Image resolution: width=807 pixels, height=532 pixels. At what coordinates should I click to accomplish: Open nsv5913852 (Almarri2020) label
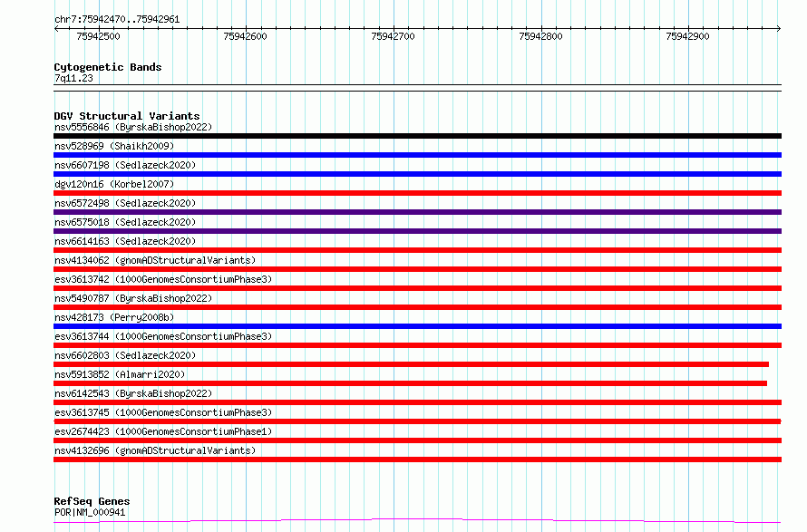click(120, 374)
